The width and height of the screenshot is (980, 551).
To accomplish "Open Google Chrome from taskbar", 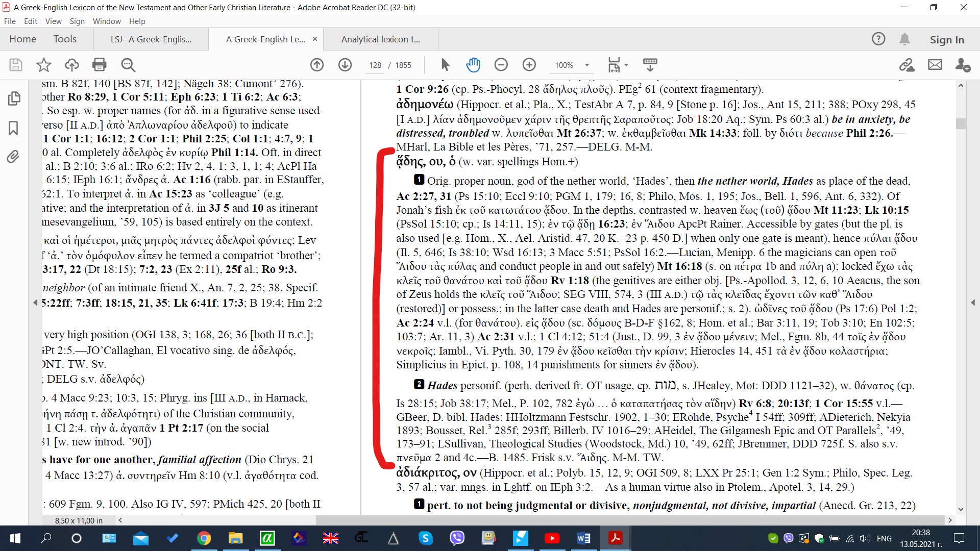I will (204, 538).
